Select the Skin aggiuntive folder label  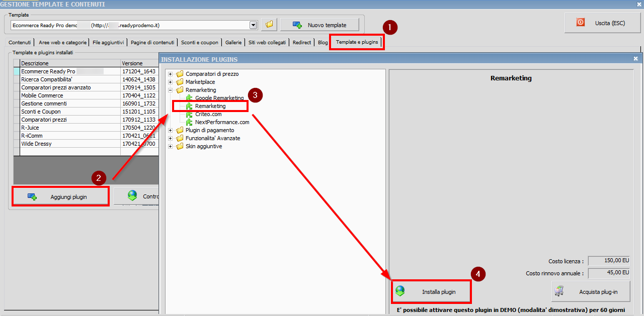(x=204, y=146)
